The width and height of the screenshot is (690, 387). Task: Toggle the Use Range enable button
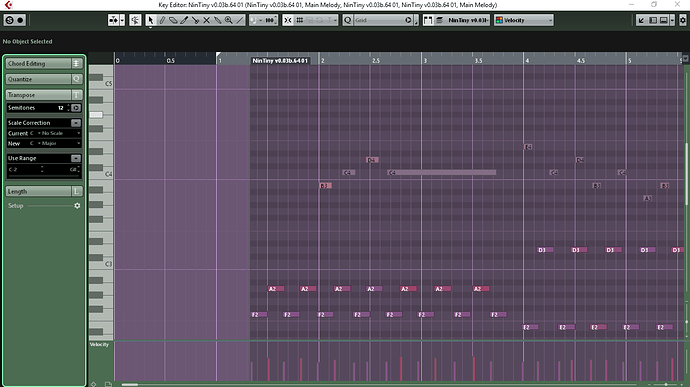tap(76, 158)
